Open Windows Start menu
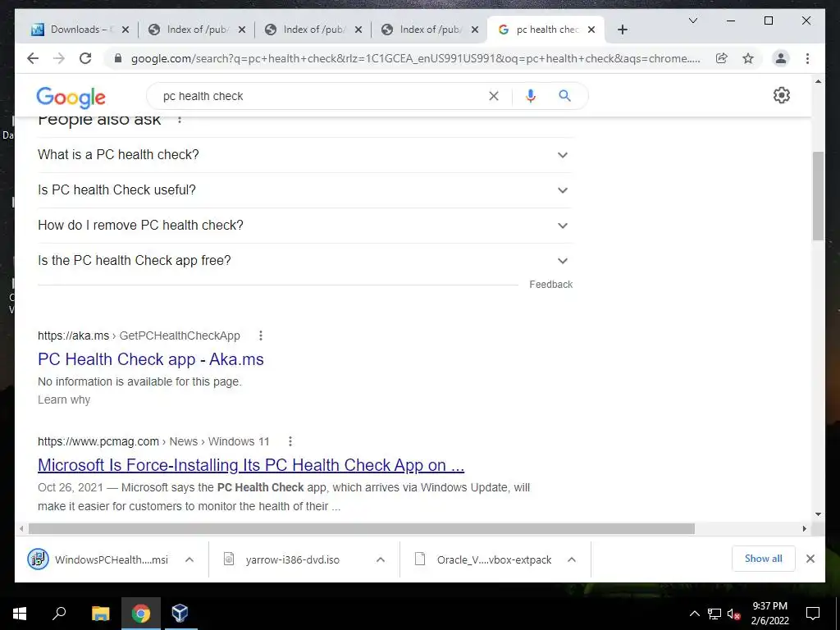 (x=20, y=614)
